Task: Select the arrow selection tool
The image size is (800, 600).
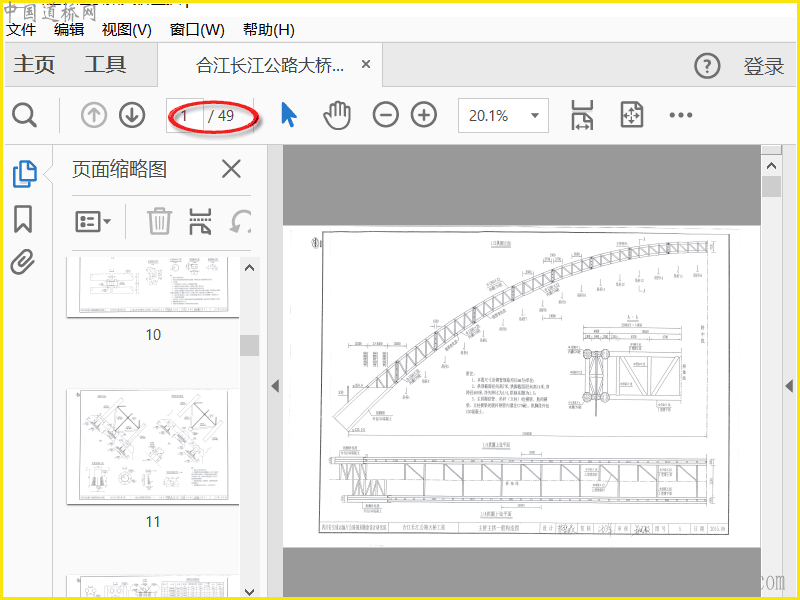Action: click(x=289, y=115)
